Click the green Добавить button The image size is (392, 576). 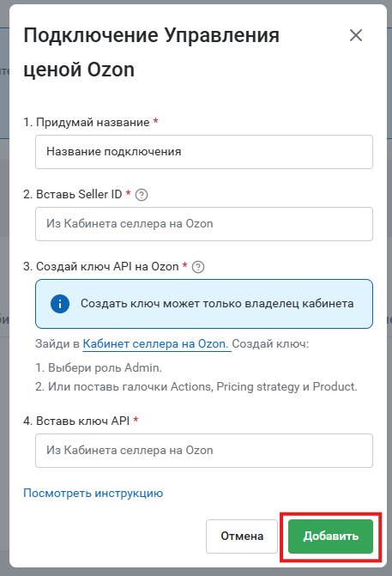click(x=331, y=537)
